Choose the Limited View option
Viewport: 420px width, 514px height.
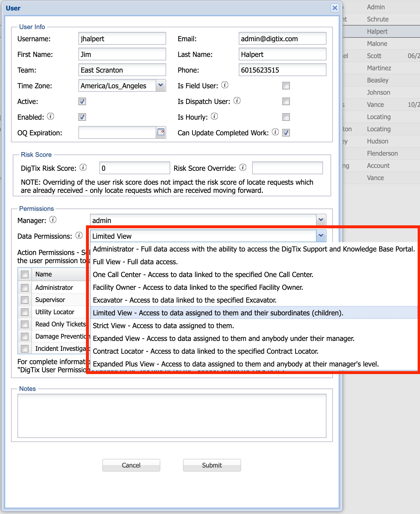pyautogui.click(x=254, y=313)
